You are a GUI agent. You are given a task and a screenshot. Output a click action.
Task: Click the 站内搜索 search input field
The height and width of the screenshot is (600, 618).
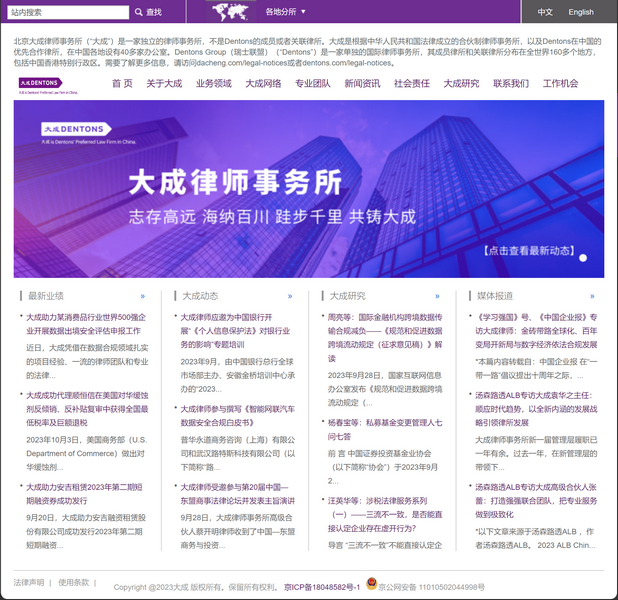[68, 12]
